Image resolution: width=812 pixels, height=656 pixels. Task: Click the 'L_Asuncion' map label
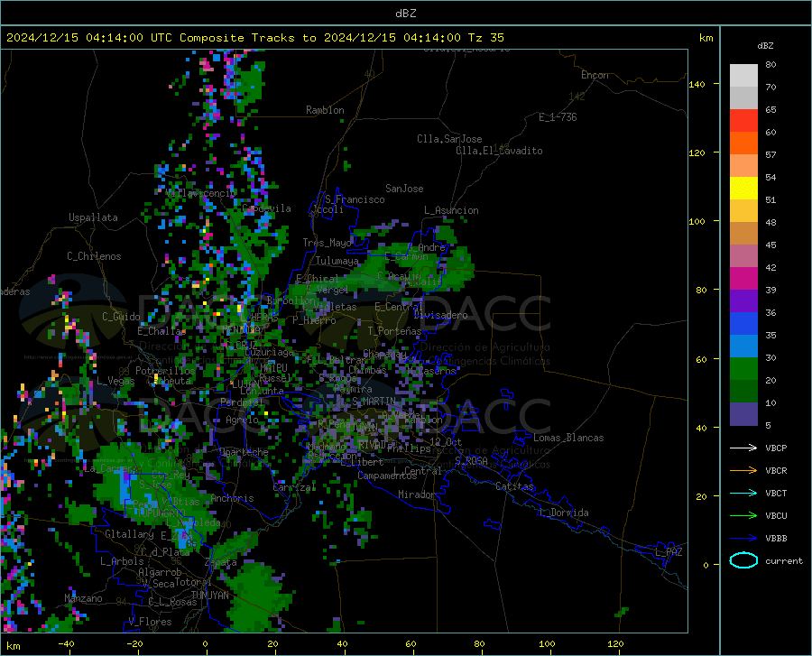pyautogui.click(x=451, y=210)
